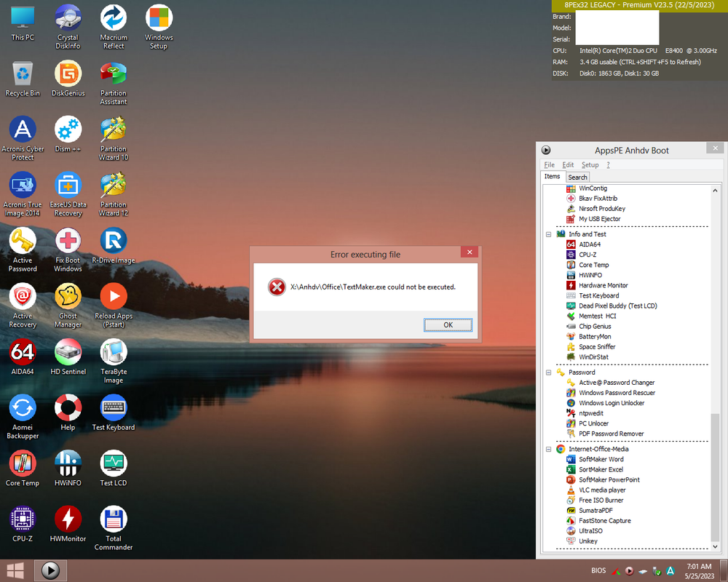Select the HD Sentinel desktop icon
Image resolution: width=728 pixels, height=582 pixels.
point(68,357)
